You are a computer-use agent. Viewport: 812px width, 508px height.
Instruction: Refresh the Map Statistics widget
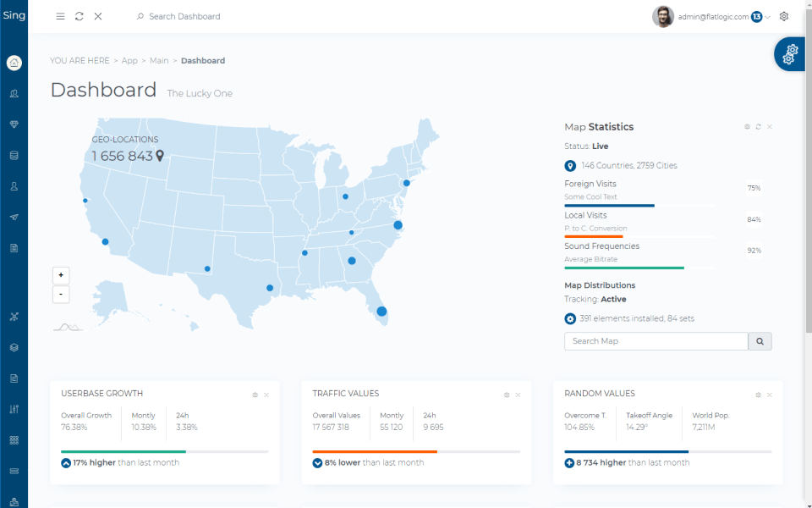(x=759, y=127)
